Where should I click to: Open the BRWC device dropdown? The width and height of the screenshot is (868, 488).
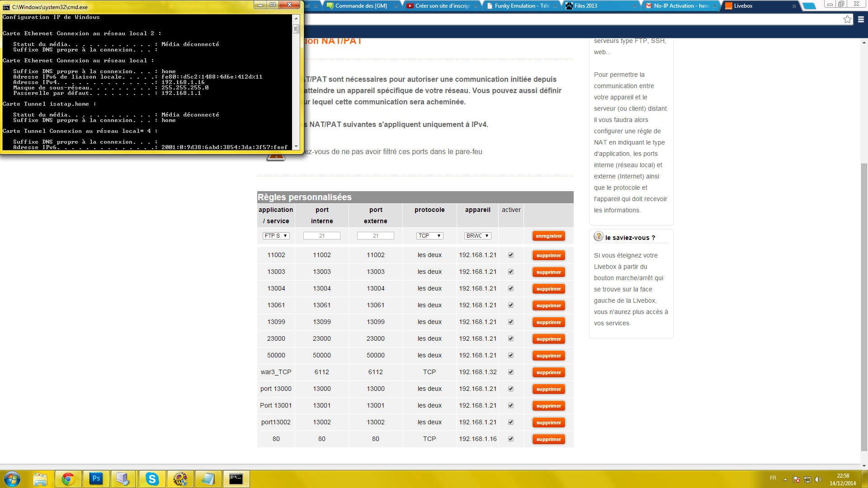point(477,236)
